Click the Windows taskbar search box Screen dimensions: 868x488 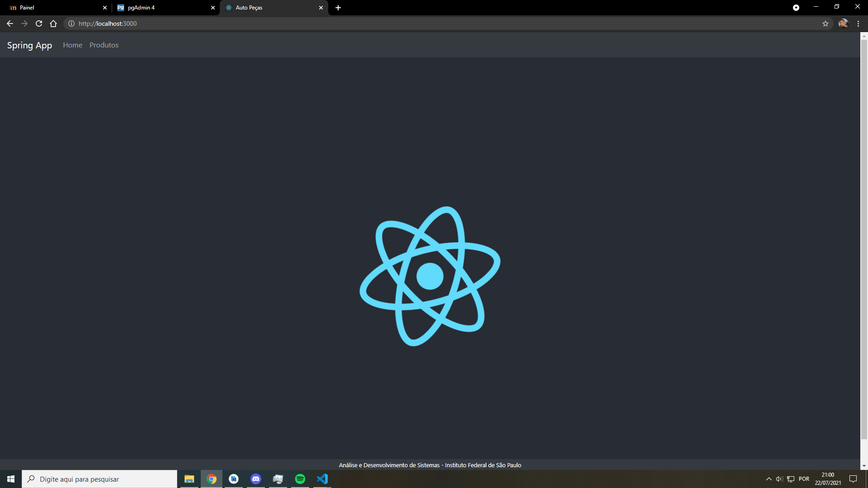[x=99, y=479]
